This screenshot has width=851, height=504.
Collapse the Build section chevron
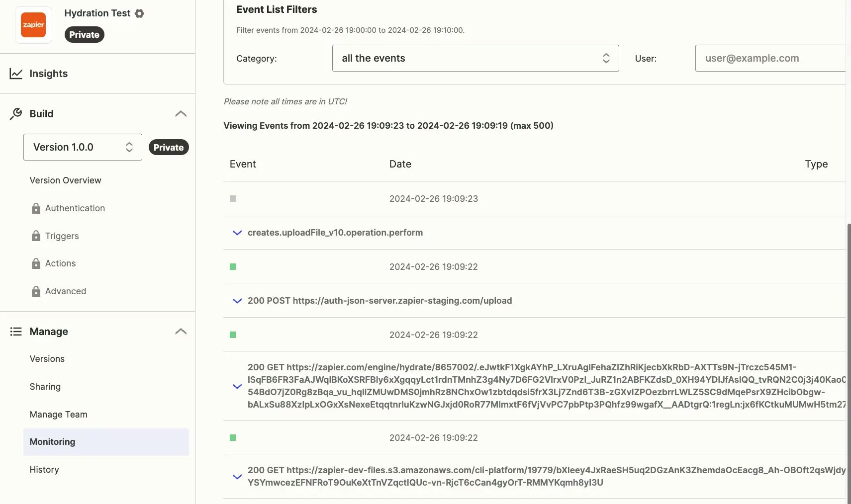[181, 114]
